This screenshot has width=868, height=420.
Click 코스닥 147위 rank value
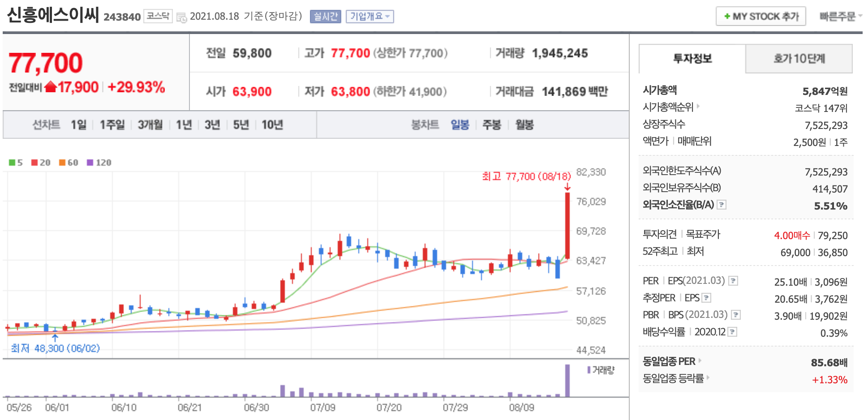point(821,108)
